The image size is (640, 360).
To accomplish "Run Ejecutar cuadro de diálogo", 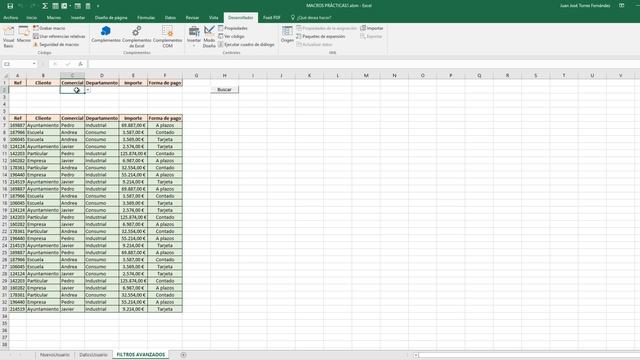I will click(x=246, y=44).
